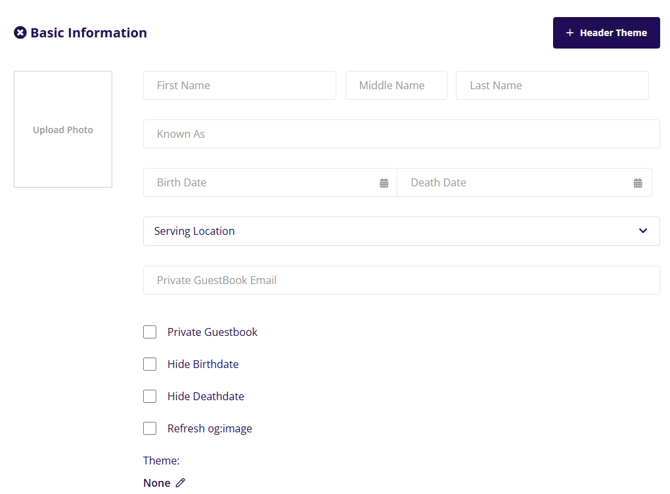Viewport: 670px width, 494px height.
Task: Click the pencil icon to edit Theme
Action: (181, 483)
